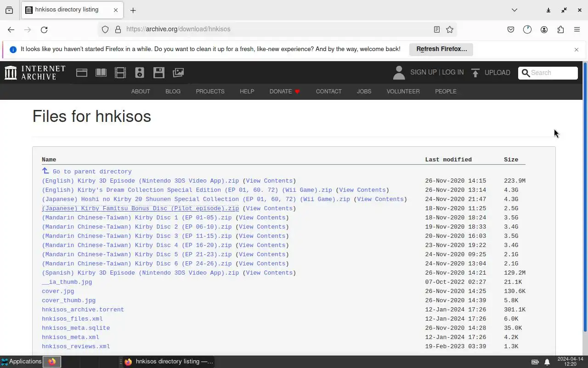Click the taskbar clock showing 12:20

[570, 362]
